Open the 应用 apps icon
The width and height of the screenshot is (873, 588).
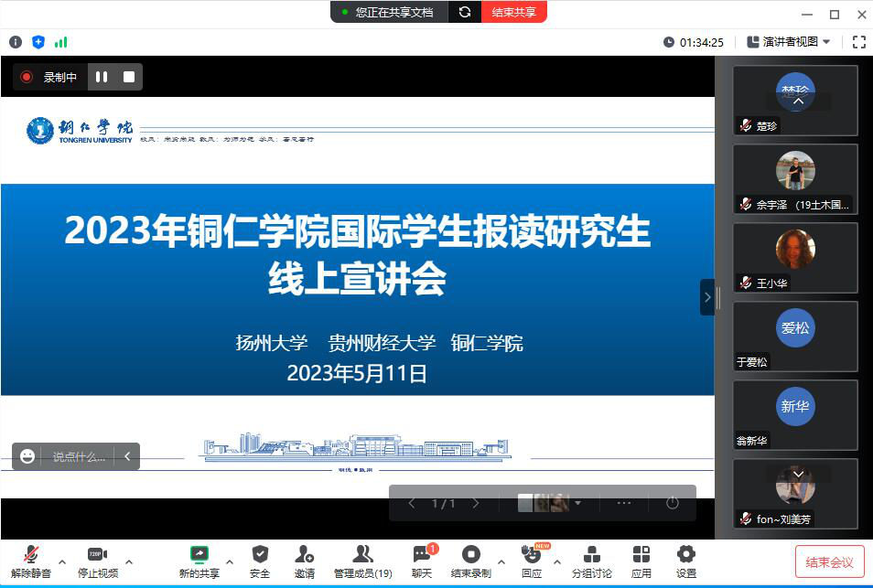(641, 561)
